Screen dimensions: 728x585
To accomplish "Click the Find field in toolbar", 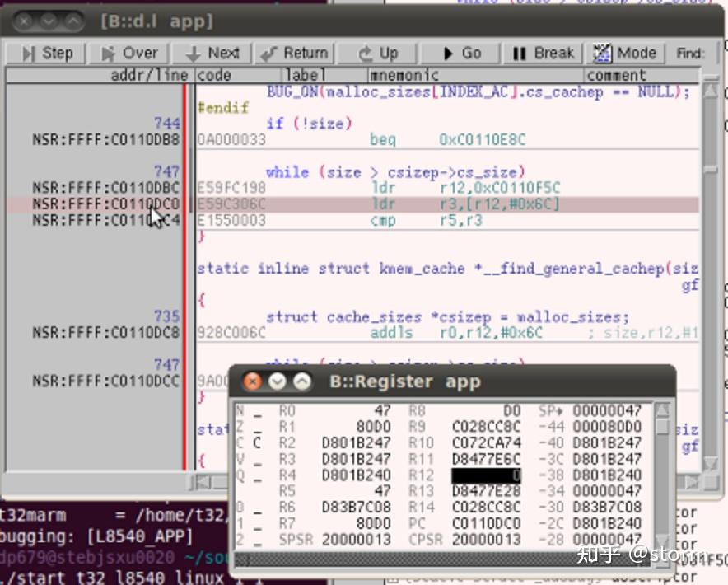I will click(x=690, y=53).
